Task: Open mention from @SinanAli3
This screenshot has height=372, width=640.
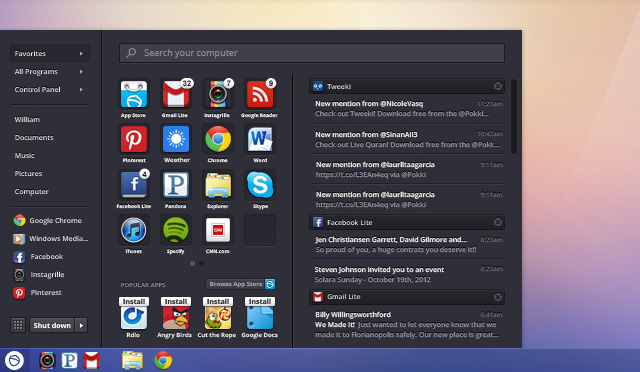Action: tap(407, 139)
